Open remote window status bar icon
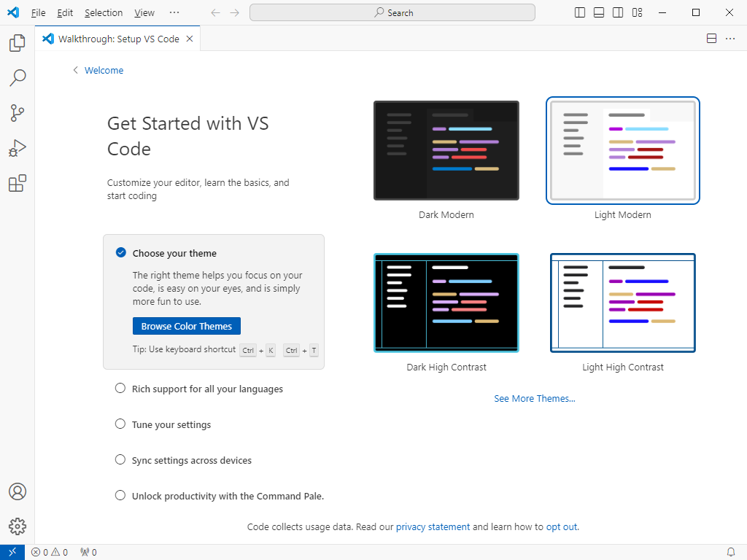This screenshot has width=747, height=560. pos(12,552)
